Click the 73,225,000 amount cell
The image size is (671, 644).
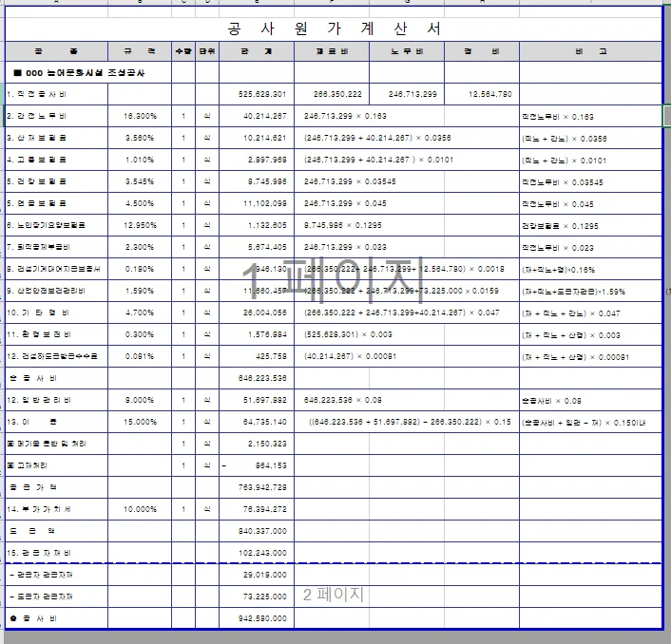tap(257, 597)
